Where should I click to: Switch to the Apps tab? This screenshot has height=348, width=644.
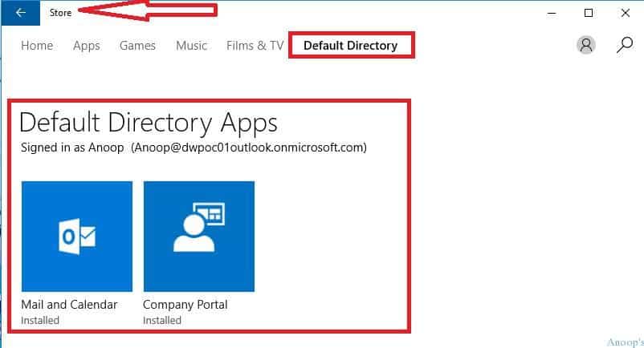click(x=86, y=46)
